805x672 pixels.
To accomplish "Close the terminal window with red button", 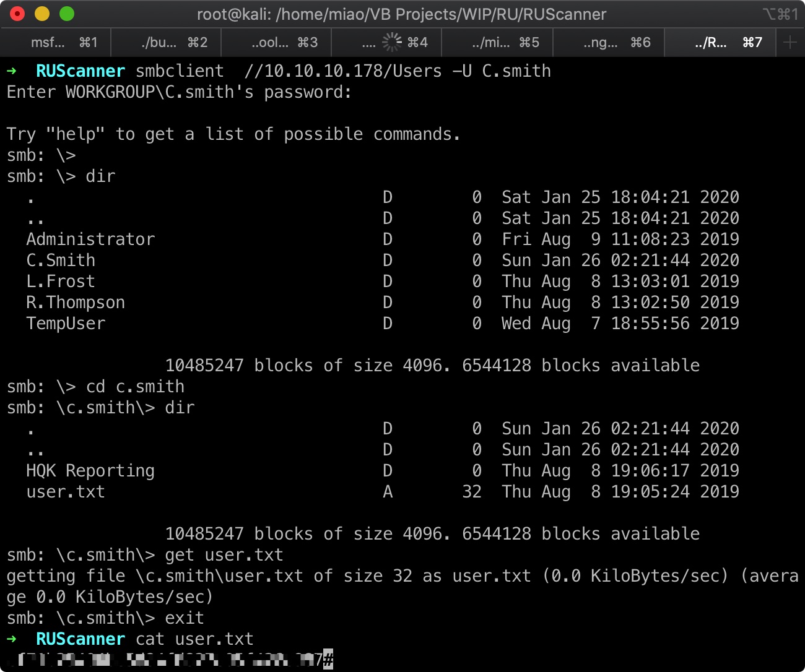I will [x=17, y=14].
